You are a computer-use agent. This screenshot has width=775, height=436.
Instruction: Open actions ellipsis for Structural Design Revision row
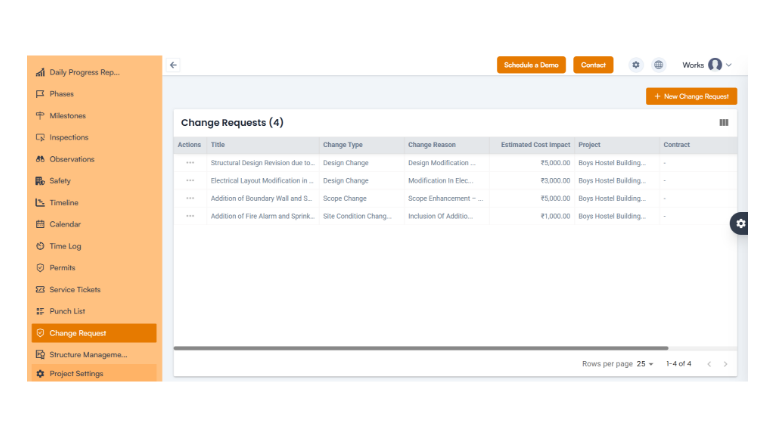pos(190,162)
